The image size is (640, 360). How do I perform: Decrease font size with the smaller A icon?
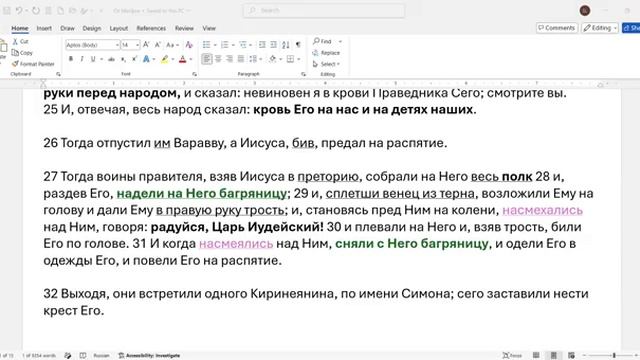158,44
